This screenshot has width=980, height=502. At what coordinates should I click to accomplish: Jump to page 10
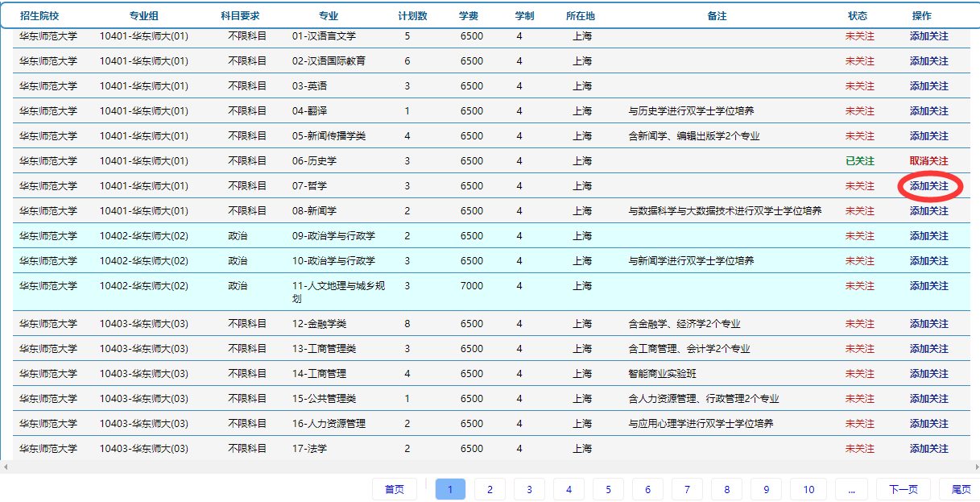pos(808,489)
